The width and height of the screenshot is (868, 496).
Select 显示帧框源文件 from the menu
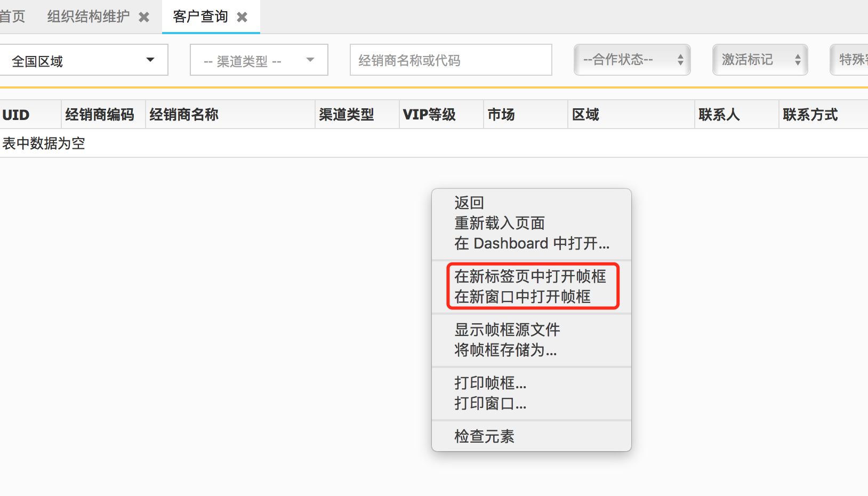click(507, 330)
